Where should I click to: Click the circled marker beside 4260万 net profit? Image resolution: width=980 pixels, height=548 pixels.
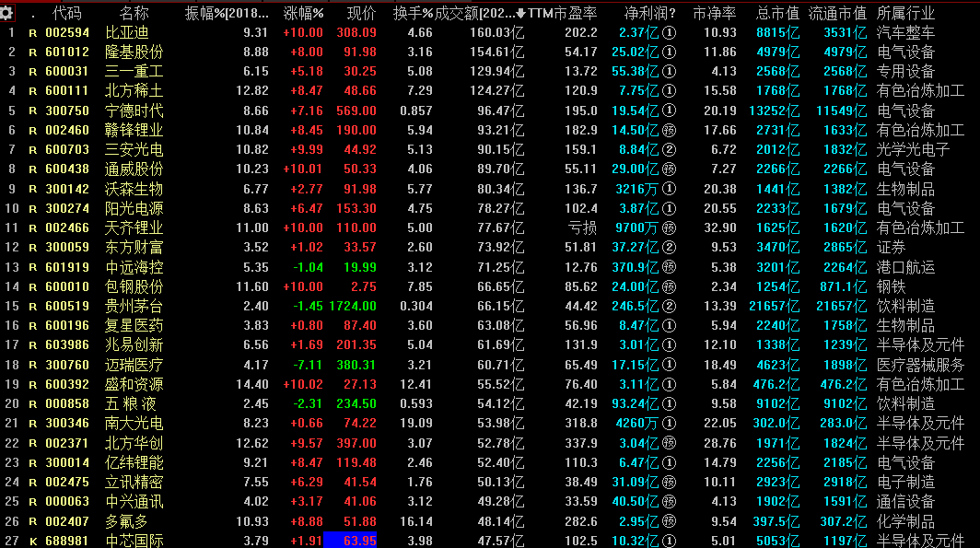669,423
